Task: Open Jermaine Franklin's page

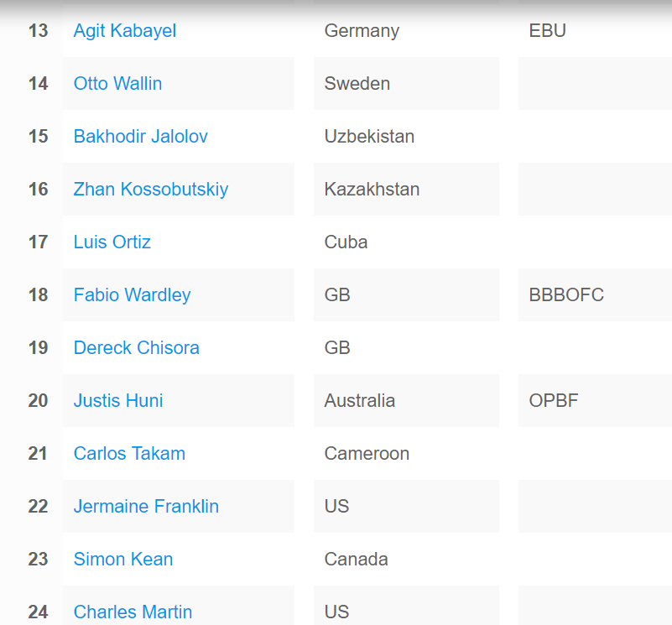Action: [146, 507]
